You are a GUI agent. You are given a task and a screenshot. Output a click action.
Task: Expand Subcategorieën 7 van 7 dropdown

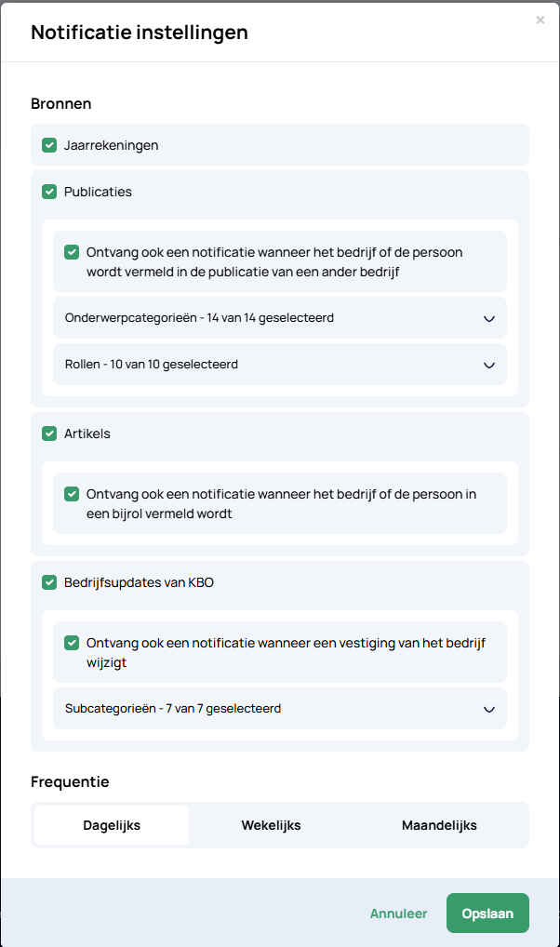click(279, 709)
